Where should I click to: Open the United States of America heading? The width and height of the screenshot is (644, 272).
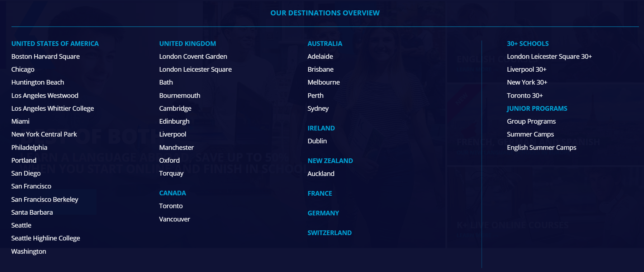coord(55,43)
